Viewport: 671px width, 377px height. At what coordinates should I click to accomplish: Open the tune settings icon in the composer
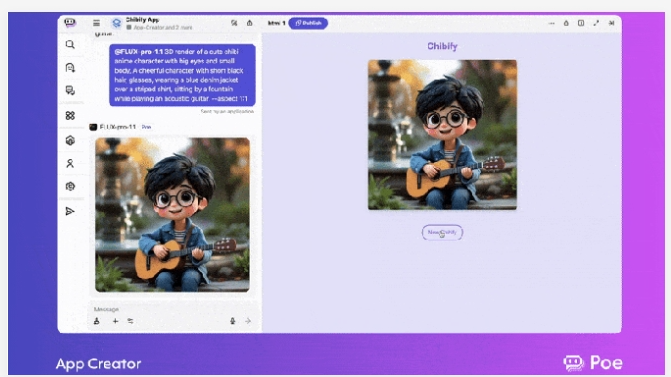(131, 321)
